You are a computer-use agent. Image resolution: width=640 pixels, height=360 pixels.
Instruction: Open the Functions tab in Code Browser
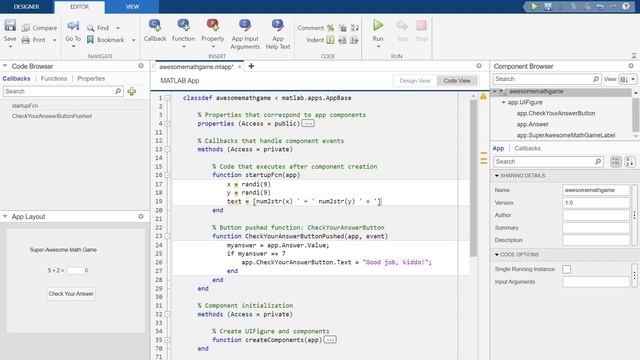pos(54,78)
